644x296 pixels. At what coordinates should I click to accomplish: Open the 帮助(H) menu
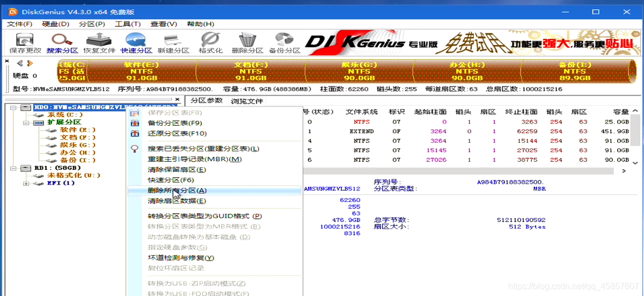pos(200,24)
